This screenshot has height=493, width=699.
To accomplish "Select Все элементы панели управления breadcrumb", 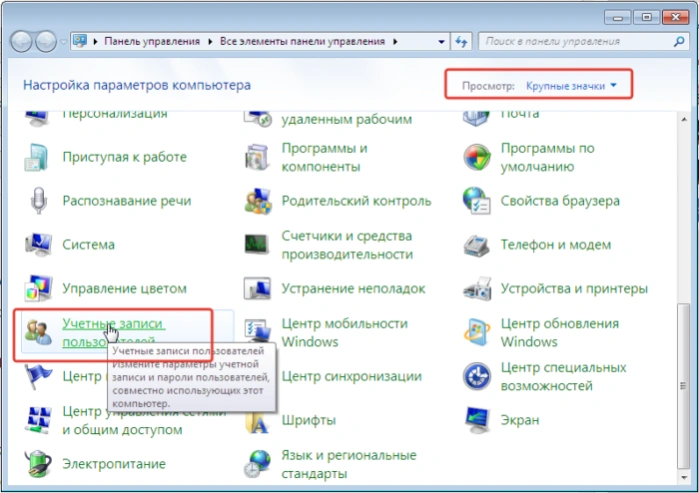I will pos(302,41).
